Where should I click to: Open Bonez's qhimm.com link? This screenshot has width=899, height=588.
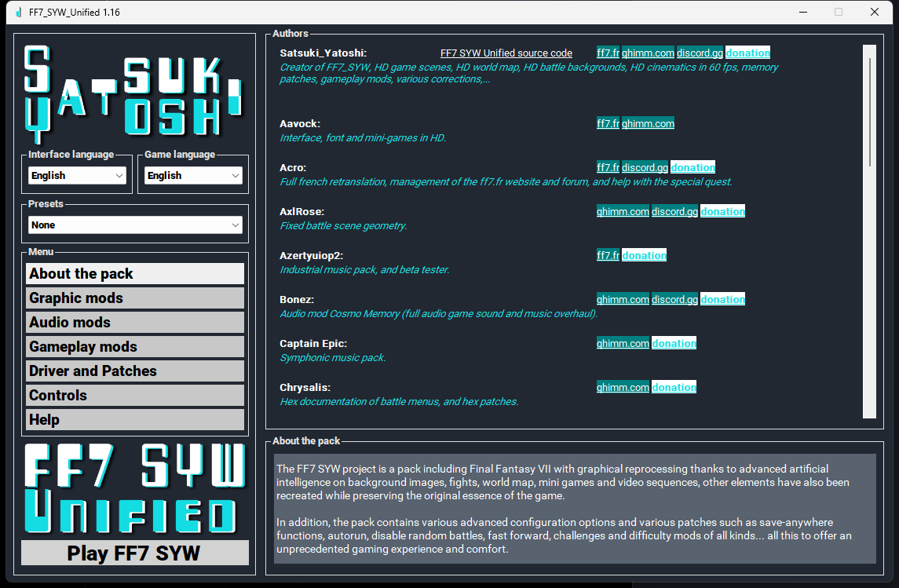tap(623, 299)
